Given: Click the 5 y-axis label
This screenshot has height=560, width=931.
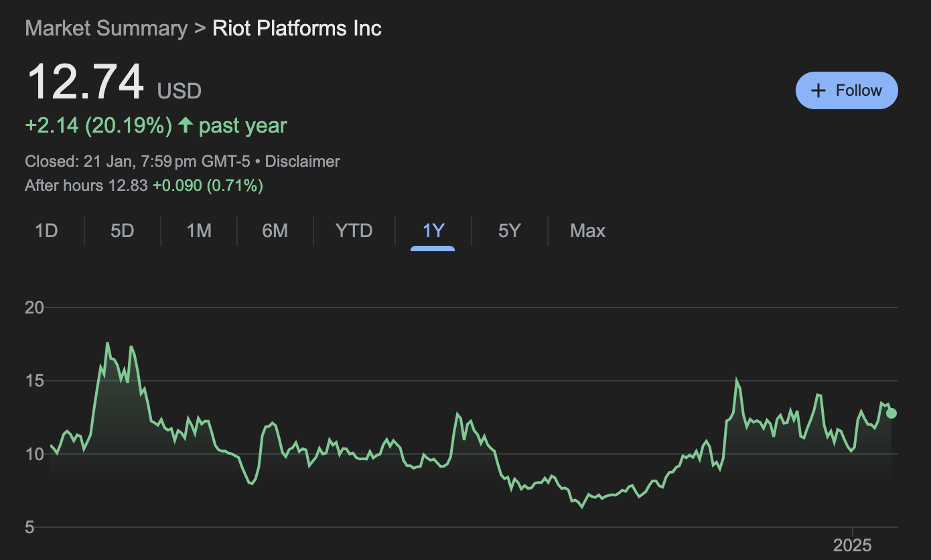Looking at the screenshot, I should pyautogui.click(x=30, y=527).
